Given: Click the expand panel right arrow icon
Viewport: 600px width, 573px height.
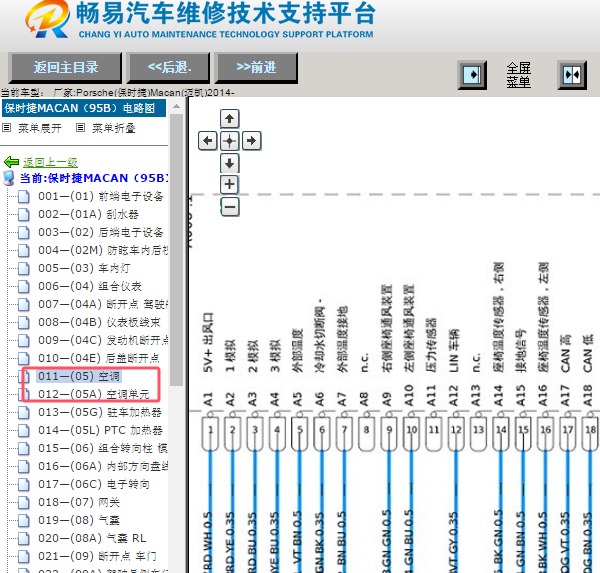Looking at the screenshot, I should (473, 75).
